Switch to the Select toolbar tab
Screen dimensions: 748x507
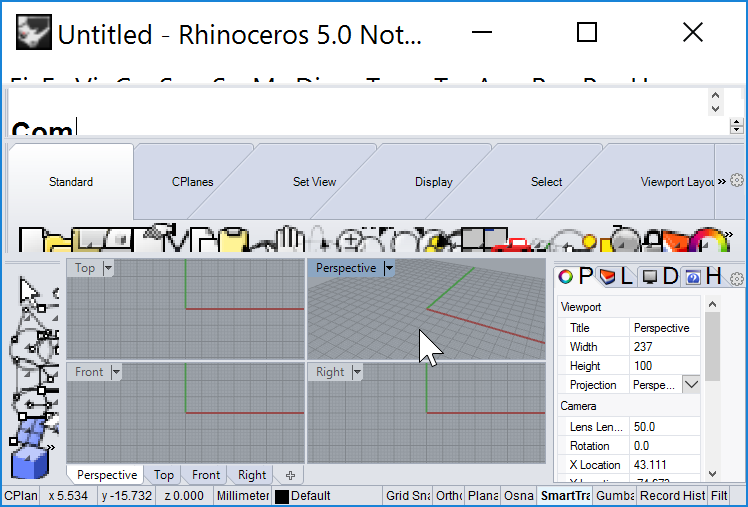tap(547, 182)
